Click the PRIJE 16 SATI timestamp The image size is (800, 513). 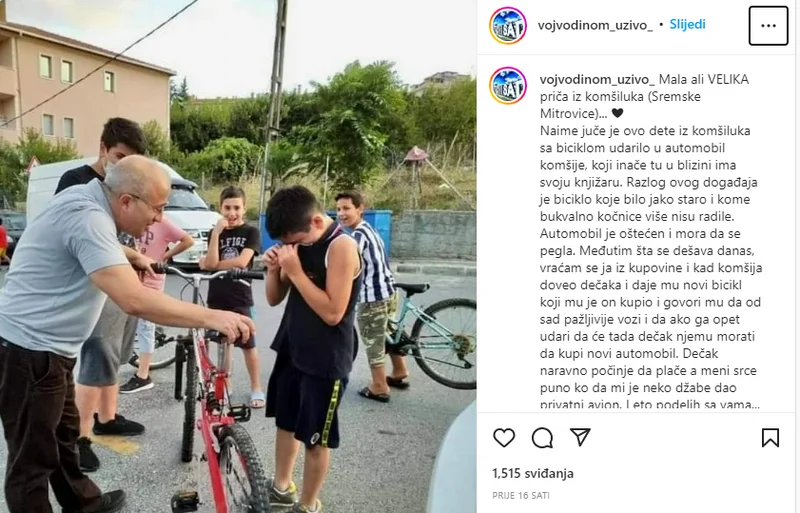click(x=521, y=496)
